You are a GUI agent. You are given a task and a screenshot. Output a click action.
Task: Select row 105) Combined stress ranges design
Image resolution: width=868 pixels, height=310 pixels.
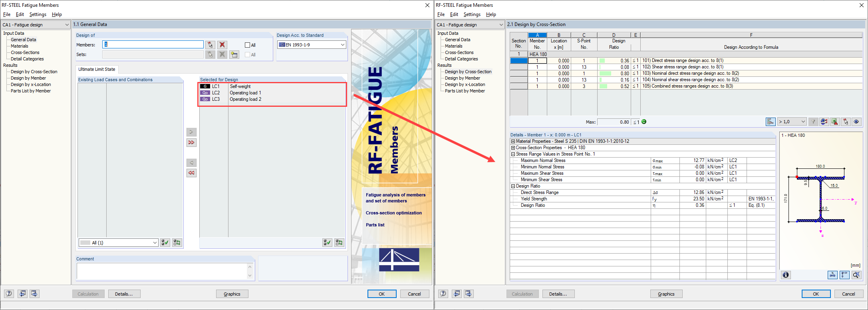686,86
